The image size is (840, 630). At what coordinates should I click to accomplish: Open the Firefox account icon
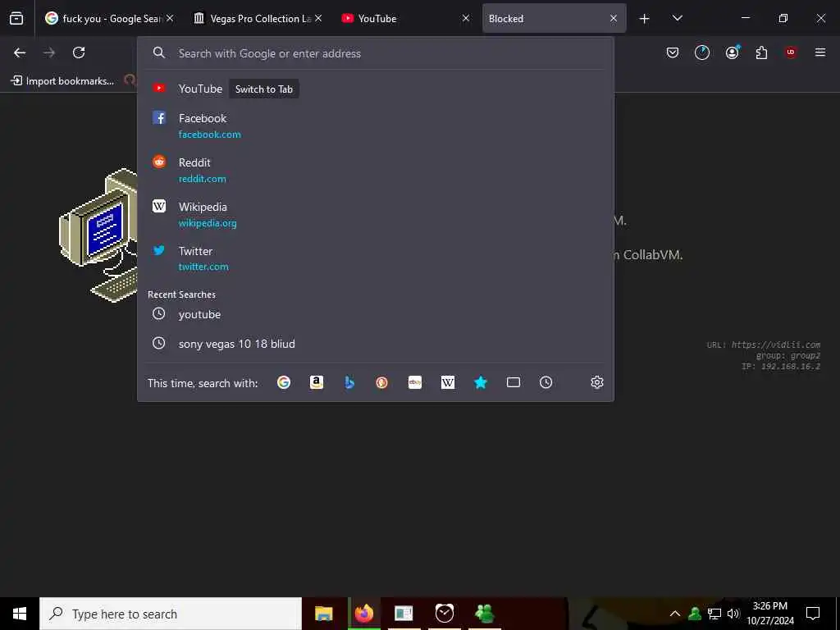(x=732, y=52)
